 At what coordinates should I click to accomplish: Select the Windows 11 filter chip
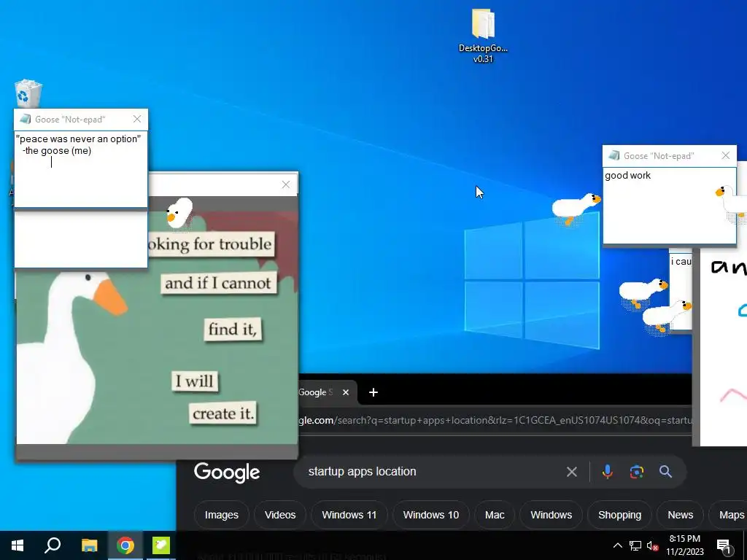[x=349, y=515]
